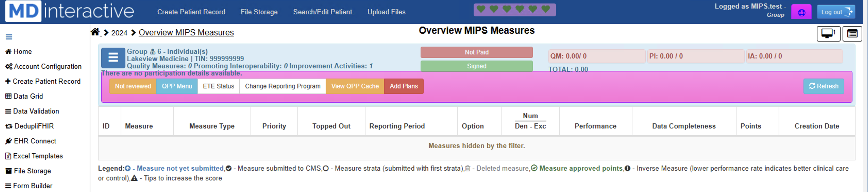Click the group individuals people icon
Viewport: 868px width, 192px height.
pyautogui.click(x=153, y=52)
